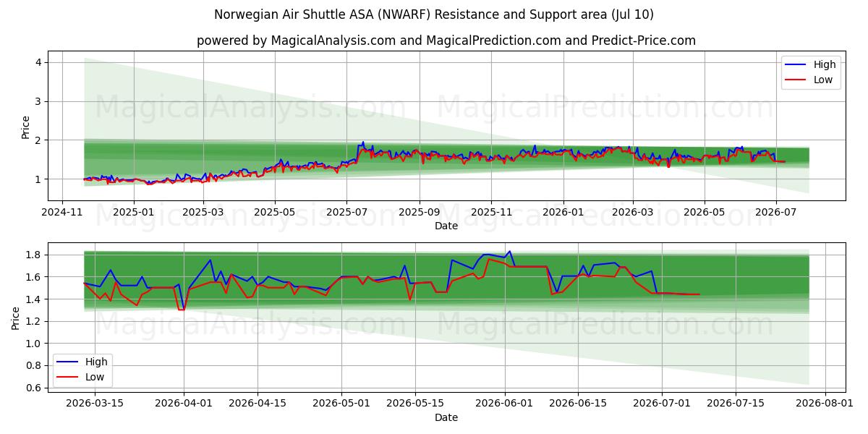Click the bottom chart y-axis value 0.8
Image resolution: width=868 pixels, height=434 pixels.
34,366
